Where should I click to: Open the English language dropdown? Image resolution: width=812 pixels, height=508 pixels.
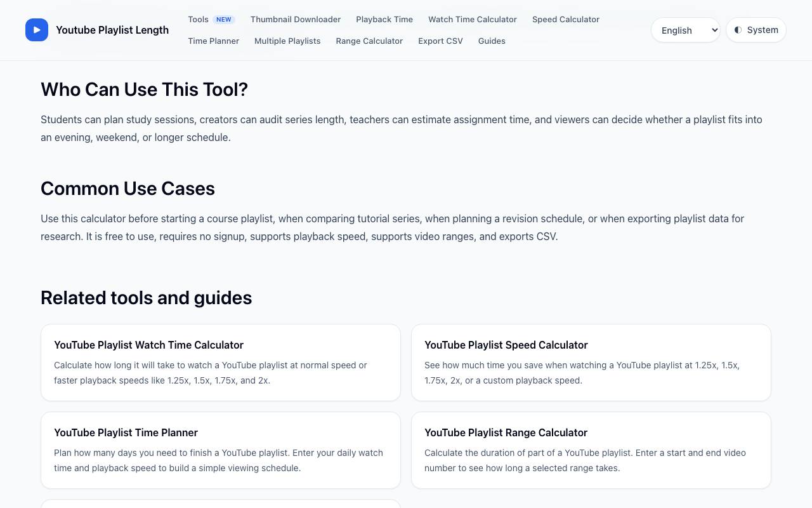click(686, 30)
